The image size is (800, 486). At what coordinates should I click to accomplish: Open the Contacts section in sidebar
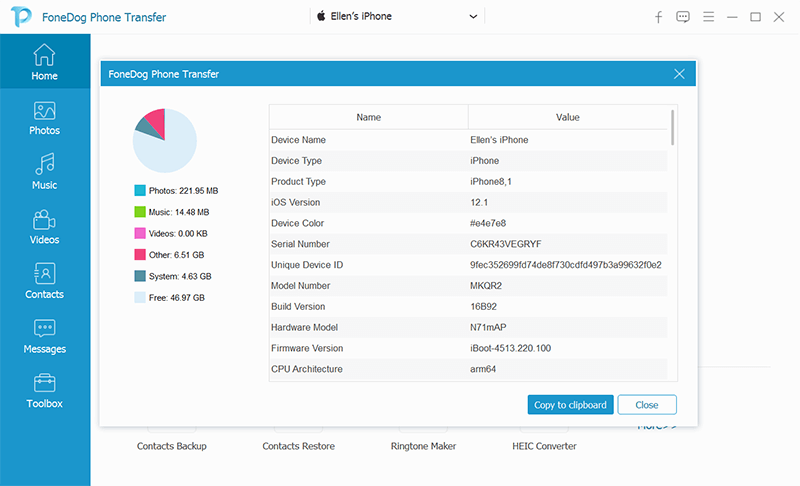tap(44, 281)
